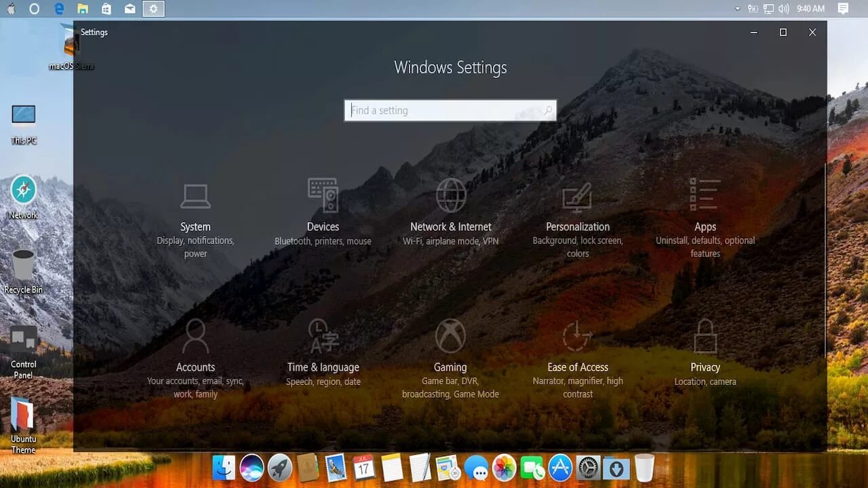
Task: Open Time & language settings
Action: (323, 353)
